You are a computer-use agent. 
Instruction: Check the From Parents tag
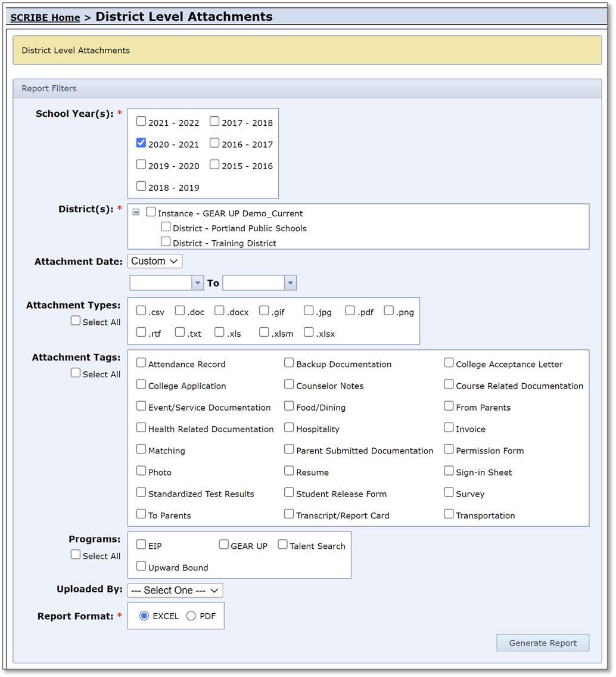(x=449, y=406)
